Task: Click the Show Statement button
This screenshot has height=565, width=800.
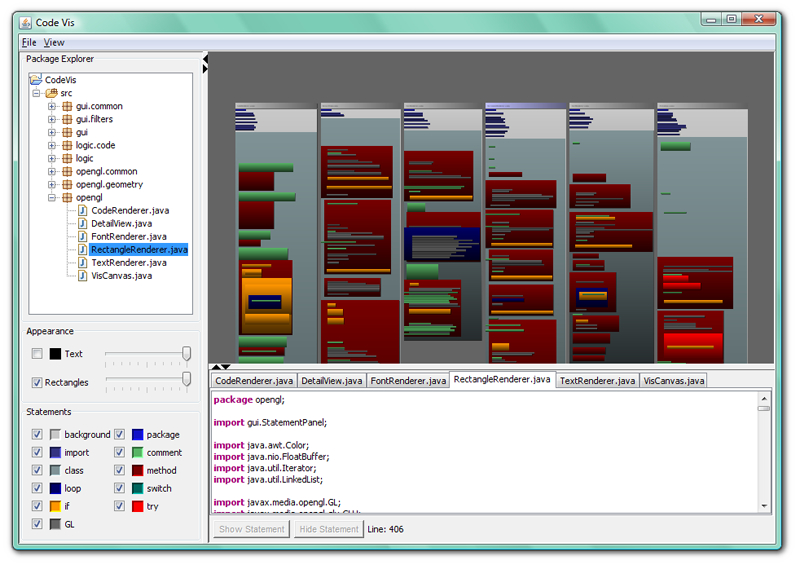Action: (251, 529)
